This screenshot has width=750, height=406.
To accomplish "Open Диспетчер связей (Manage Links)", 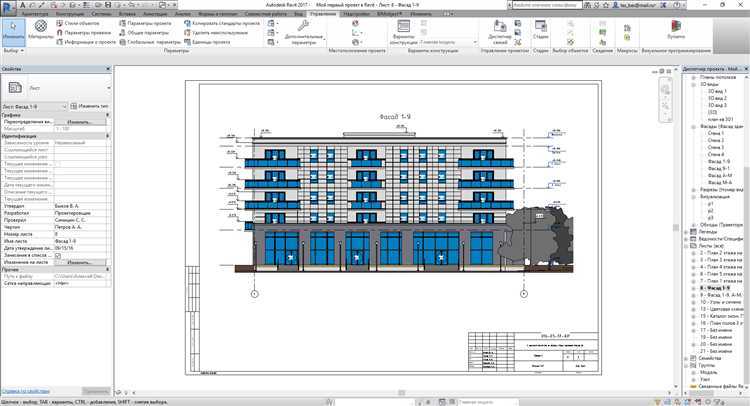I will coord(500,32).
